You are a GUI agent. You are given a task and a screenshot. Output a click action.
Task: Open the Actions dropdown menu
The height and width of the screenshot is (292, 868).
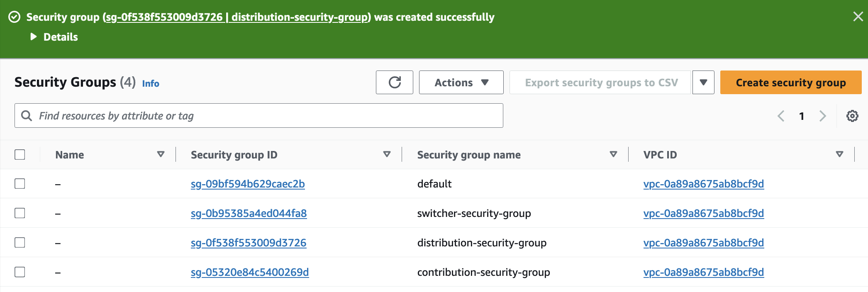[461, 83]
